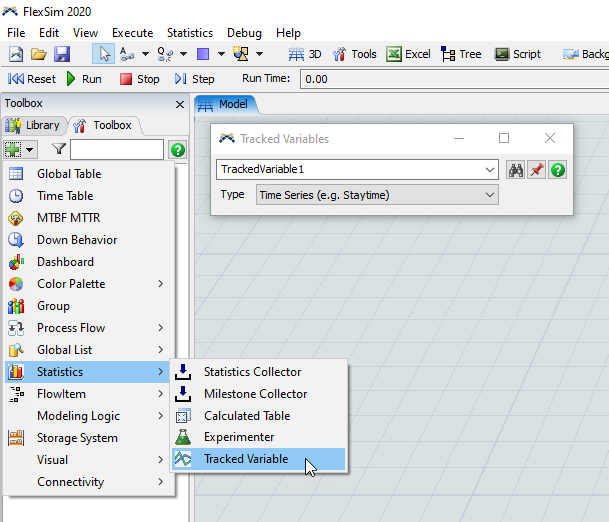This screenshot has width=609, height=522.
Task: Open Type dropdown Time Series
Action: tap(377, 195)
